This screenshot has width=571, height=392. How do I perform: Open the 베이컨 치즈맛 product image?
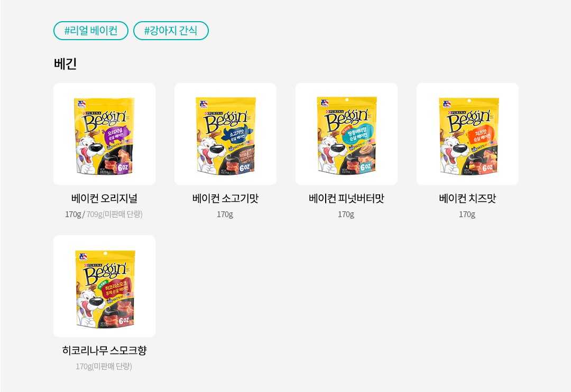click(467, 134)
